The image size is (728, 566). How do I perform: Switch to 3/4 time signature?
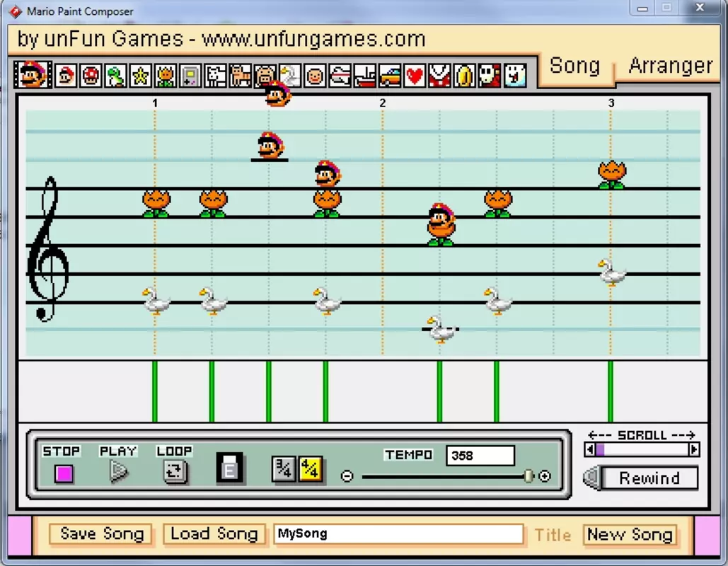(283, 469)
